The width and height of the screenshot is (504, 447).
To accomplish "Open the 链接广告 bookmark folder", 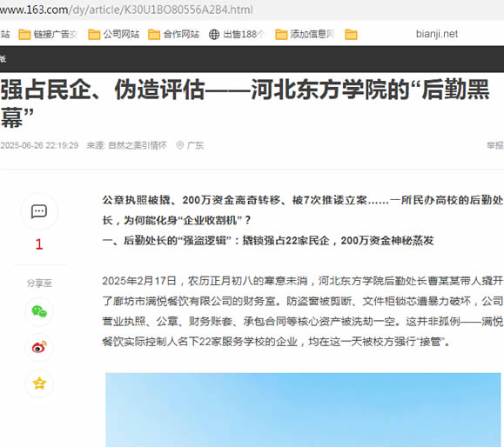I will tap(48, 34).
